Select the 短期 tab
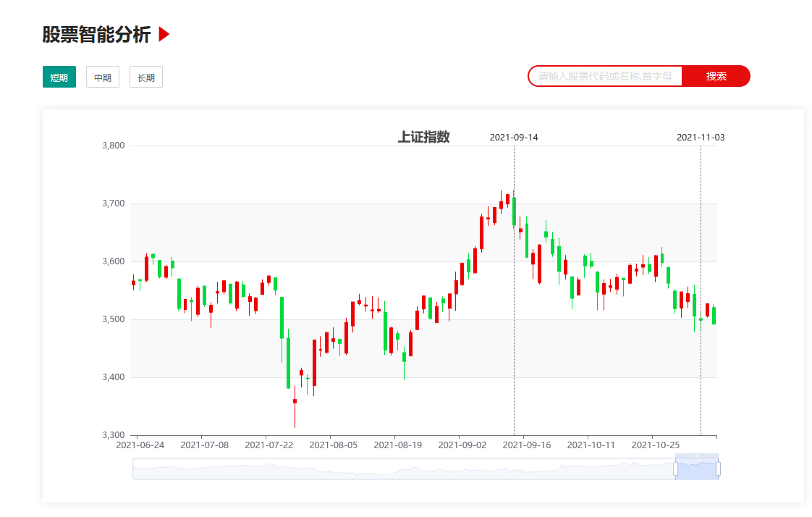Image resolution: width=812 pixels, height=517 pixels. coord(59,77)
